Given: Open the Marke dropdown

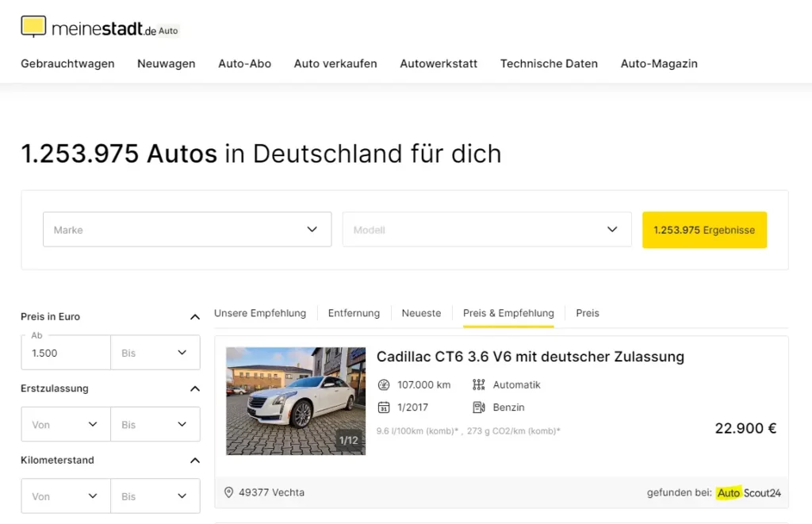Looking at the screenshot, I should click(x=187, y=229).
